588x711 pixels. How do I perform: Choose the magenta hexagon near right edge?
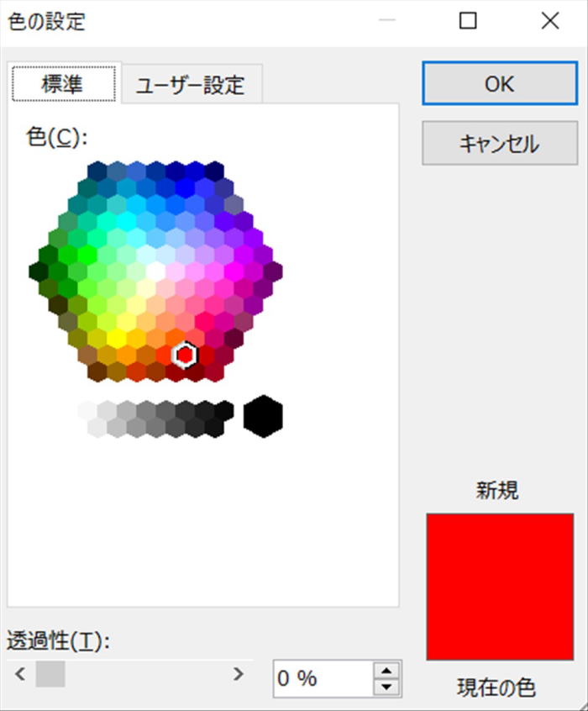[x=234, y=271]
